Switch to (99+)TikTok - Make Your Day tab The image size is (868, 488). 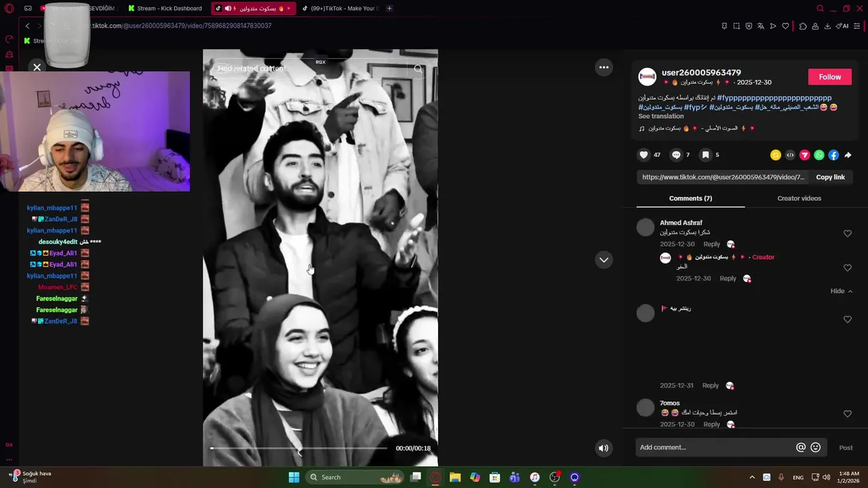[x=339, y=8]
